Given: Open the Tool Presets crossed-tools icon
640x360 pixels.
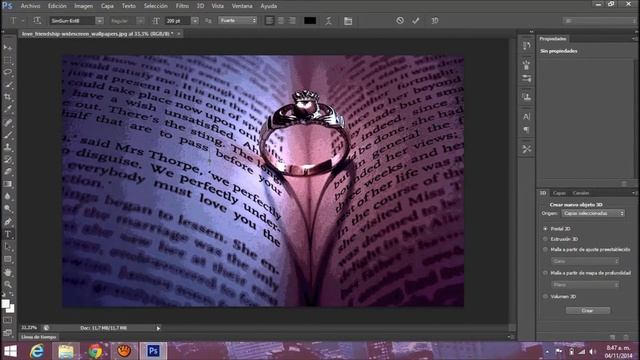Looking at the screenshot, I should tap(527, 149).
